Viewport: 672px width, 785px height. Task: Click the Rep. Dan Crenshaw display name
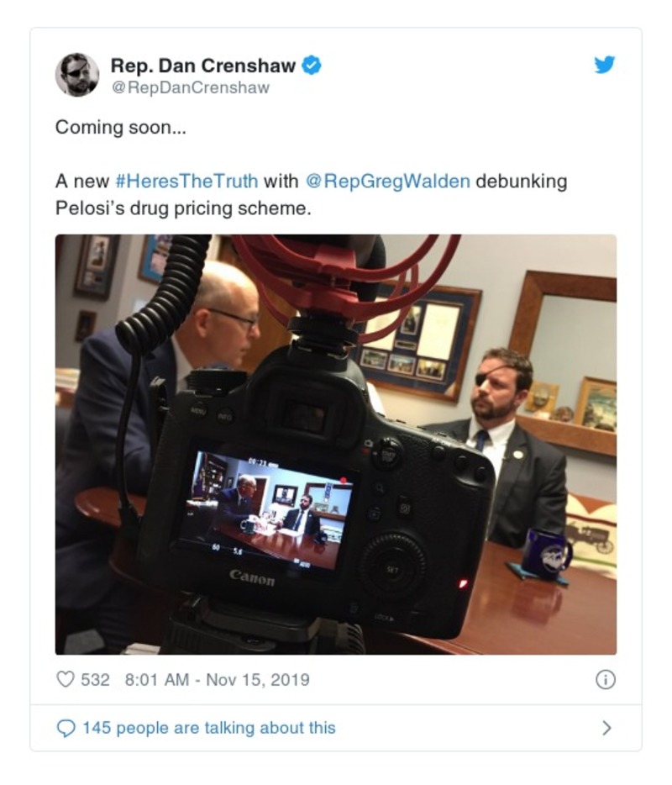pos(202,66)
